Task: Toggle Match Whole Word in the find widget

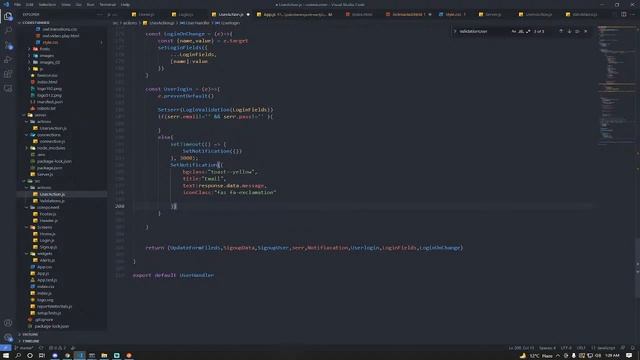Action: (521, 31)
